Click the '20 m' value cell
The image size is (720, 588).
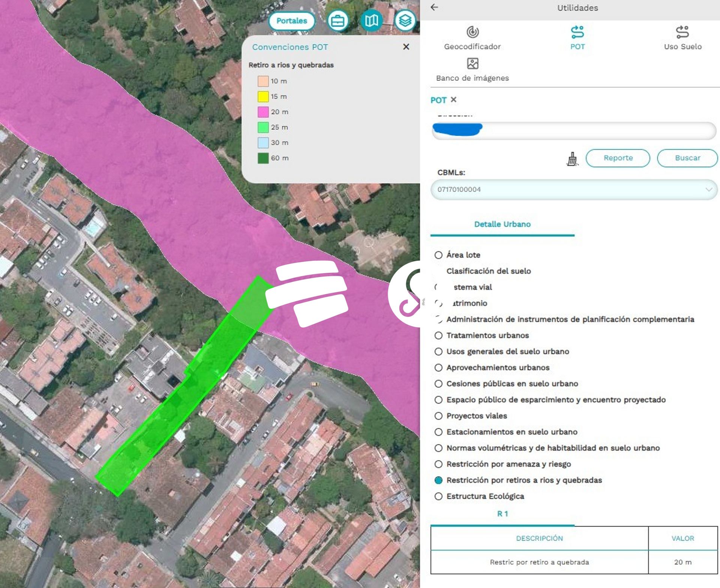[682, 562]
